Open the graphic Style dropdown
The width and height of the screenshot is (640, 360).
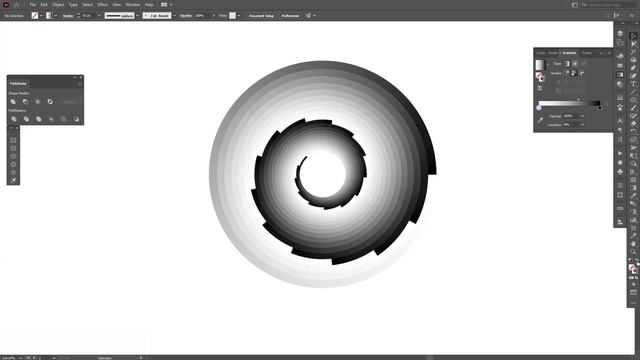point(239,16)
